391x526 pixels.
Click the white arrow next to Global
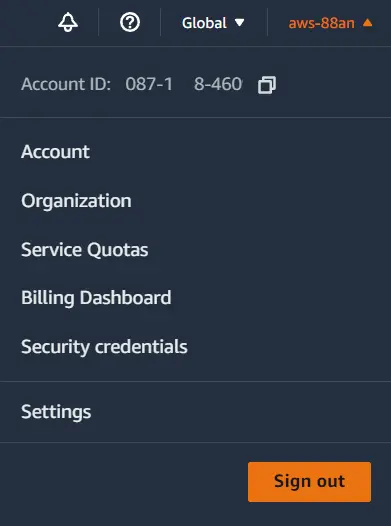(239, 22)
